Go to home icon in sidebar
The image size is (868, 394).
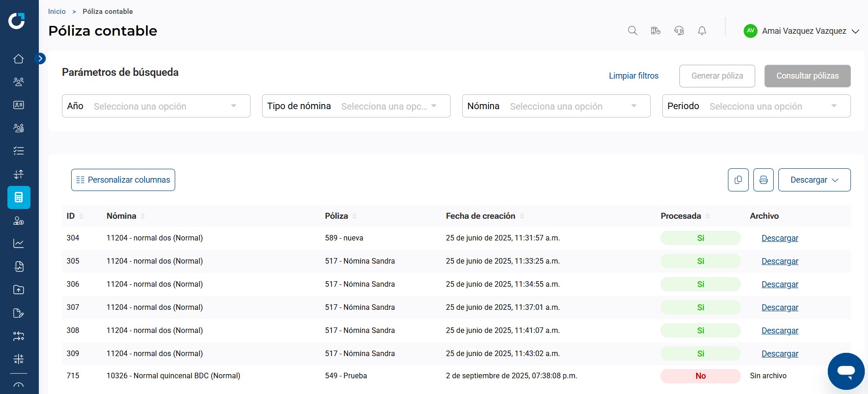(18, 59)
